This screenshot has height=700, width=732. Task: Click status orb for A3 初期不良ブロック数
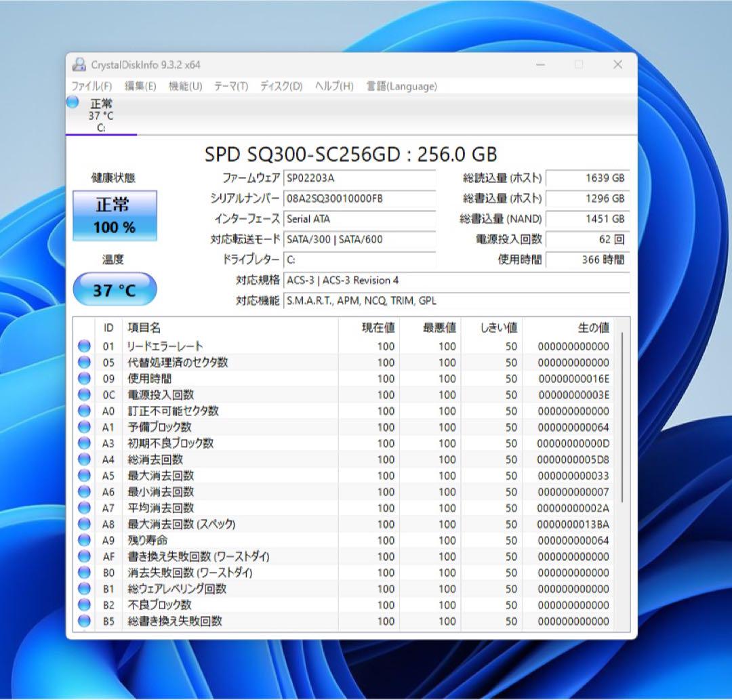click(85, 443)
